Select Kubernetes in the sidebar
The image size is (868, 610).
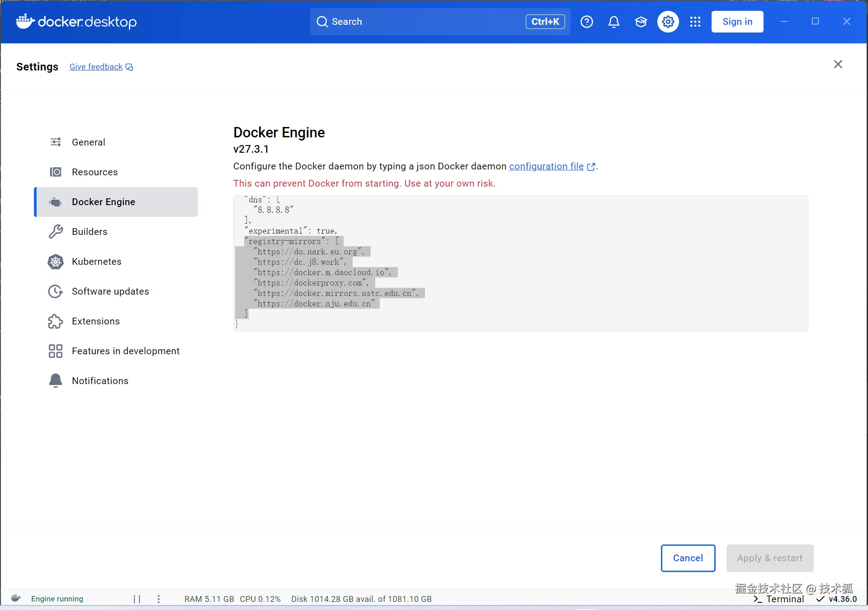tap(96, 262)
